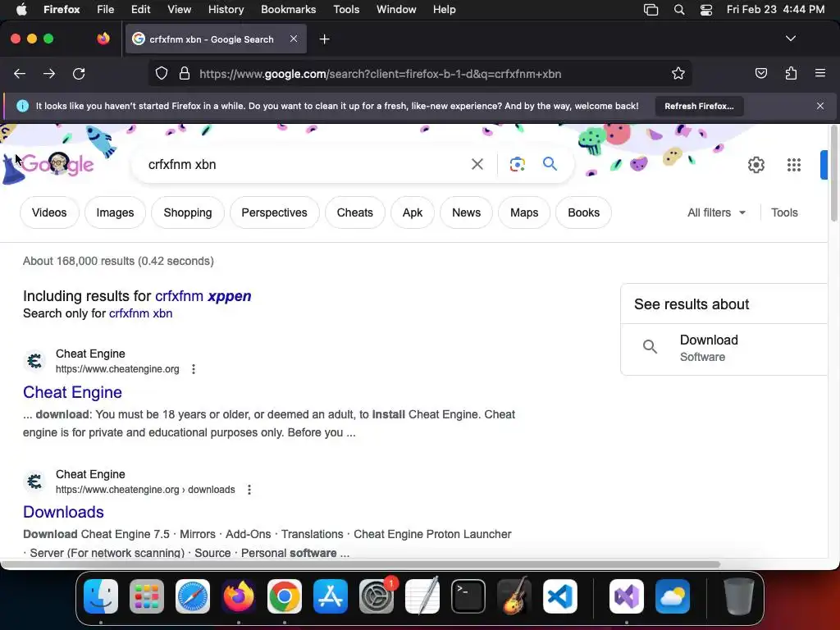Open the View menu in menu bar

tap(179, 10)
